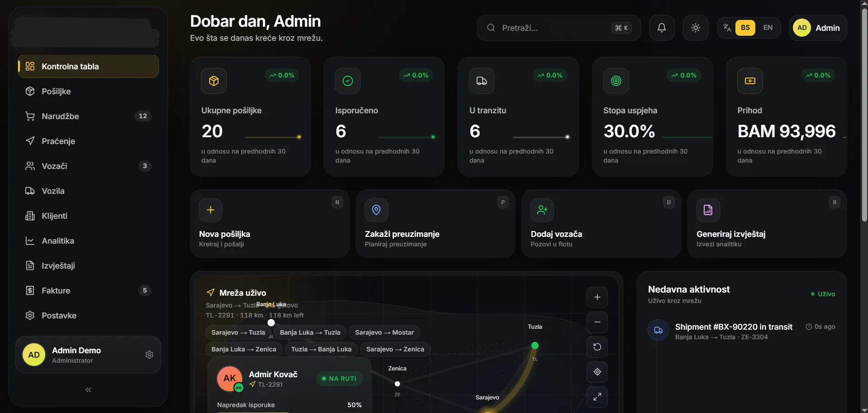Click the gear icon beside Admin Demo

[149, 355]
